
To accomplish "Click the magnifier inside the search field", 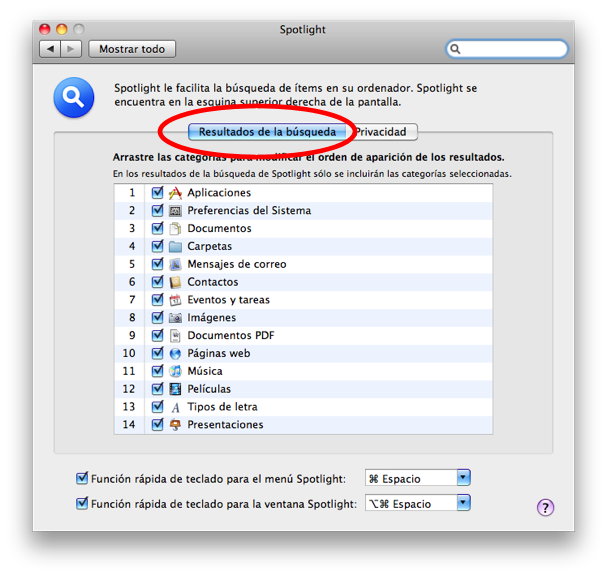I will pyautogui.click(x=456, y=49).
